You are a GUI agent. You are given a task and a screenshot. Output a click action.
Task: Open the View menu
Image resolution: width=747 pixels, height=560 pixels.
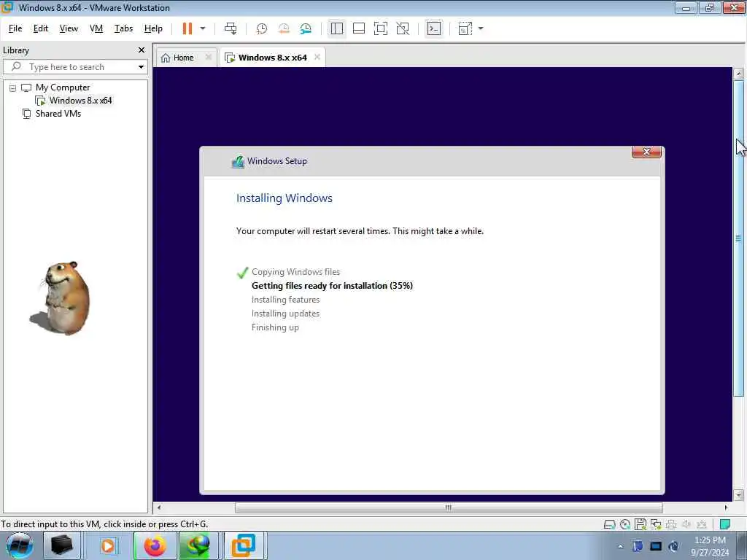(x=69, y=28)
